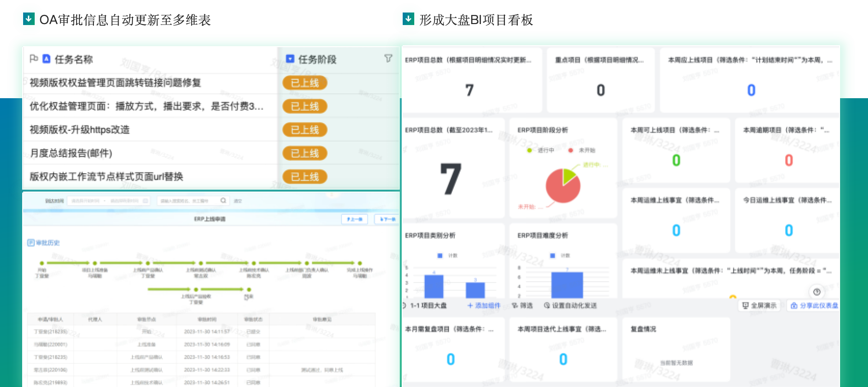Click the round help icon on the dashboard
This screenshot has width=868, height=387.
click(816, 292)
